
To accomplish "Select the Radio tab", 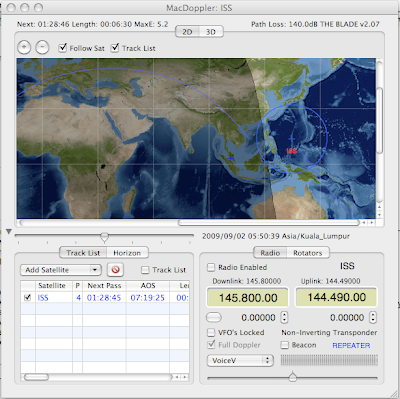I will [x=270, y=253].
